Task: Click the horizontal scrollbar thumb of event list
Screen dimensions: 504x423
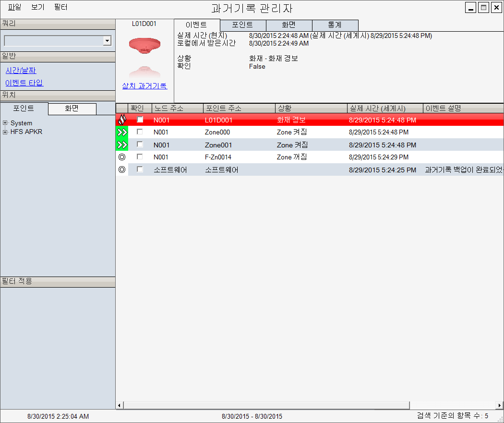Action: (x=266, y=405)
